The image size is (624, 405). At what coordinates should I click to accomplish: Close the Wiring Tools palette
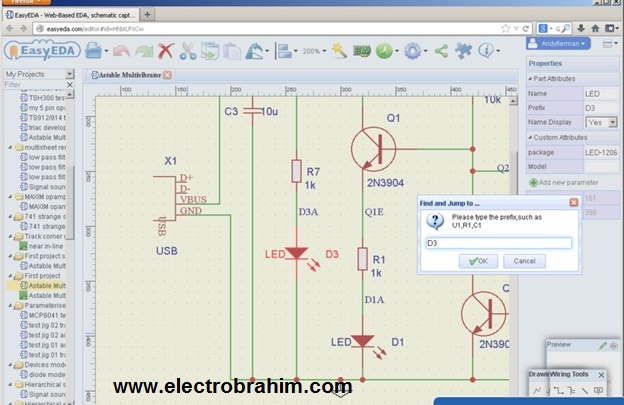tap(601, 375)
